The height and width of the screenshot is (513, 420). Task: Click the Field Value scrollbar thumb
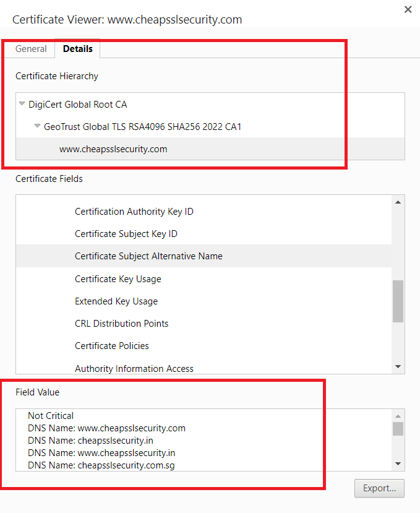398,429
